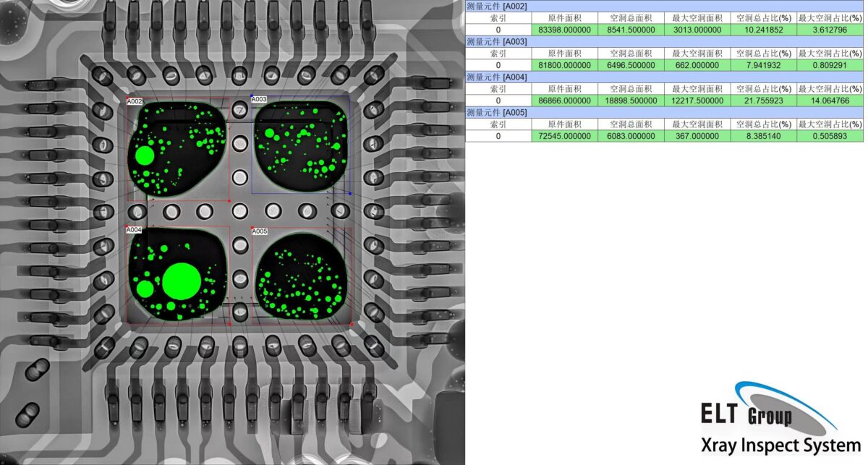Expand the 测量元件 [A005] section header

point(499,111)
